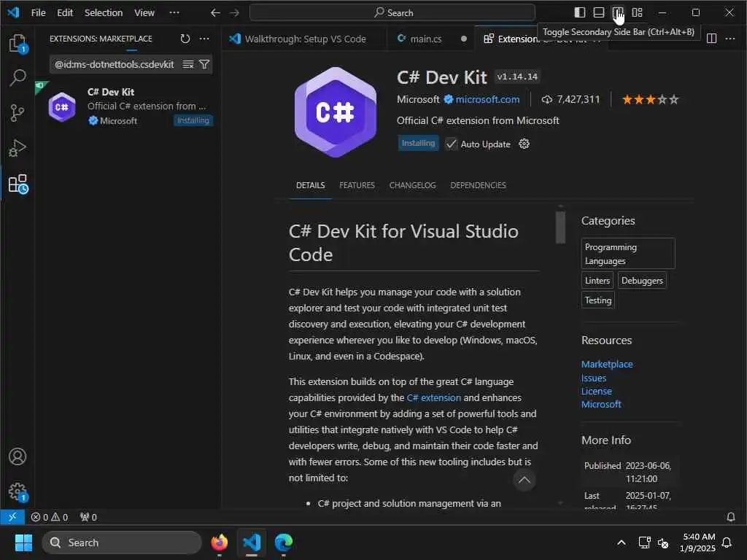The image size is (747, 560).
Task: Open the File menu
Action: (38, 13)
